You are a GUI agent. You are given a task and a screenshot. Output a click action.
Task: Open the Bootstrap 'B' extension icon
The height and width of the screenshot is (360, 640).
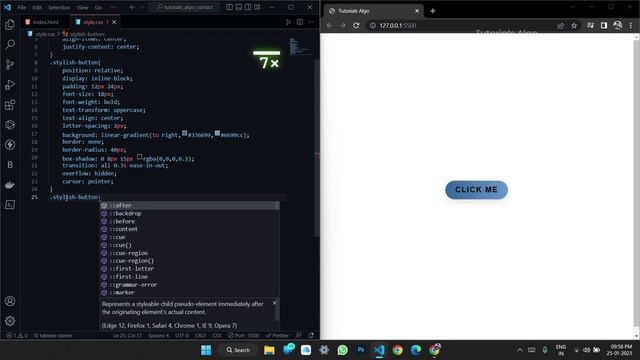[10, 165]
